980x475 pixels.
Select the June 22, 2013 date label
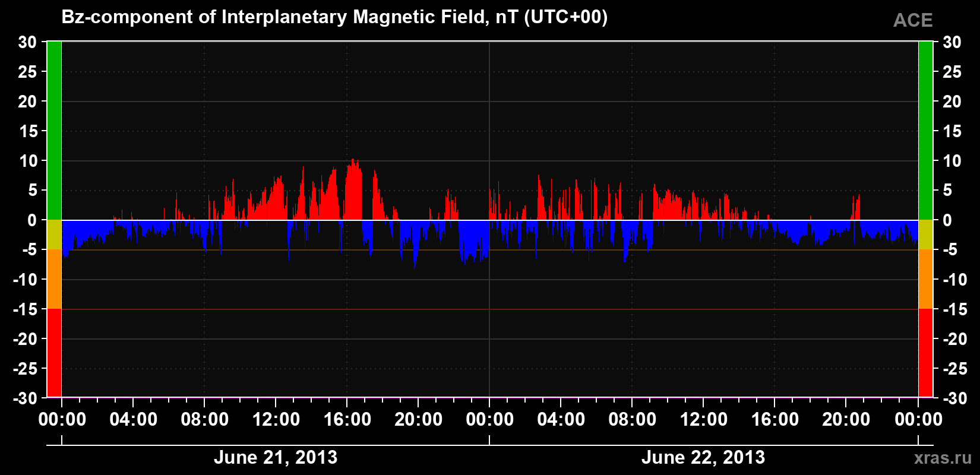coord(703,457)
